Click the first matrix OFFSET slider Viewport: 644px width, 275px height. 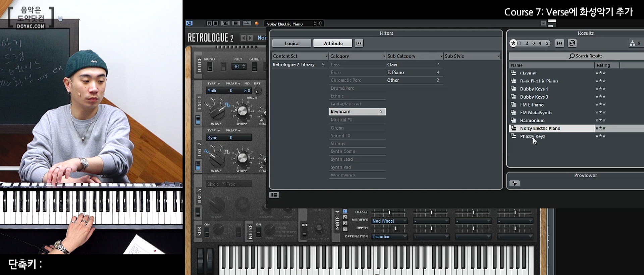coord(389,212)
